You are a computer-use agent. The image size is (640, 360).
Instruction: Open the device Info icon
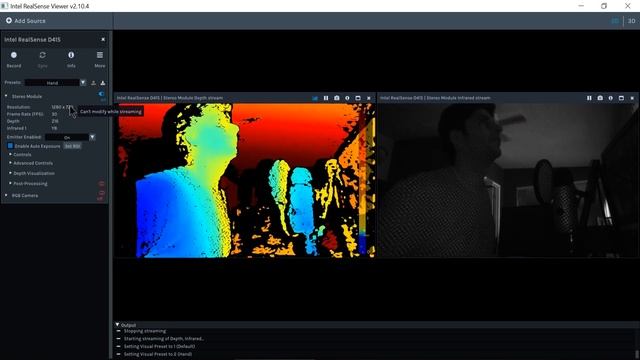[x=71, y=55]
